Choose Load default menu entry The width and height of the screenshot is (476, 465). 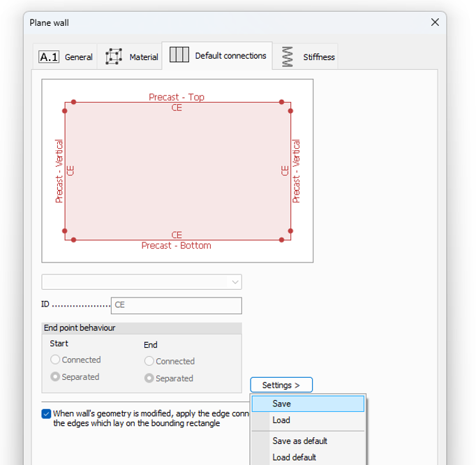pos(308,457)
